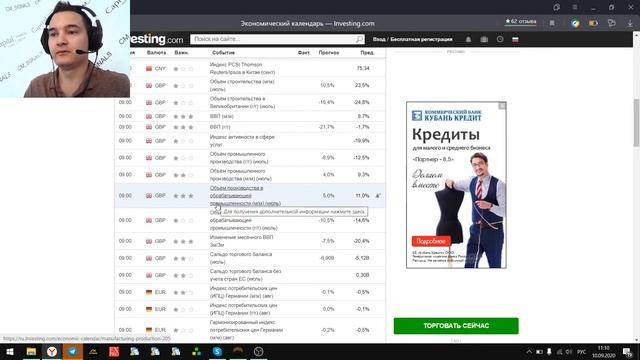Click the Индекс активности в сфере услуг event

(x=242, y=141)
